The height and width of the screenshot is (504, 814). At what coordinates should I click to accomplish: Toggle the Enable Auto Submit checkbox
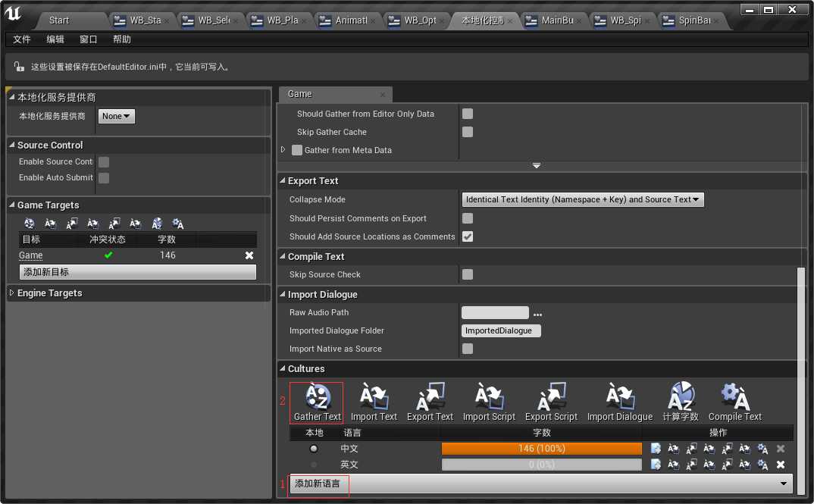coord(104,178)
